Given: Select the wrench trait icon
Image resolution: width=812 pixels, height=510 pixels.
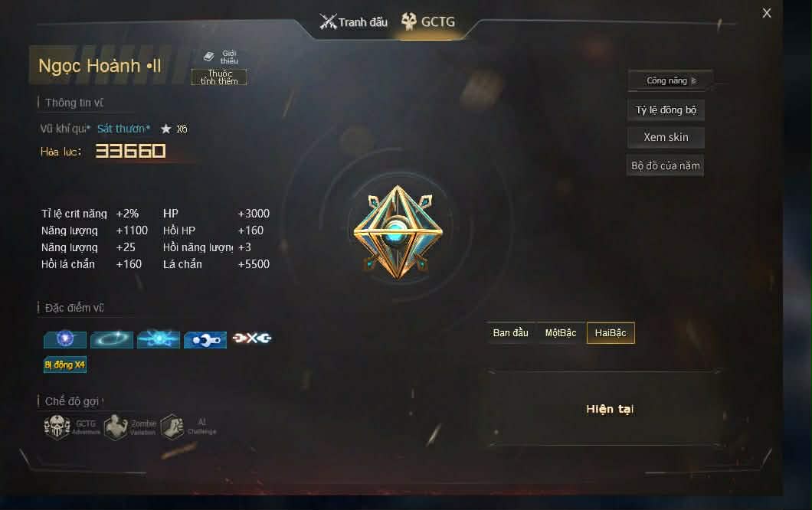Looking at the screenshot, I should [205, 340].
